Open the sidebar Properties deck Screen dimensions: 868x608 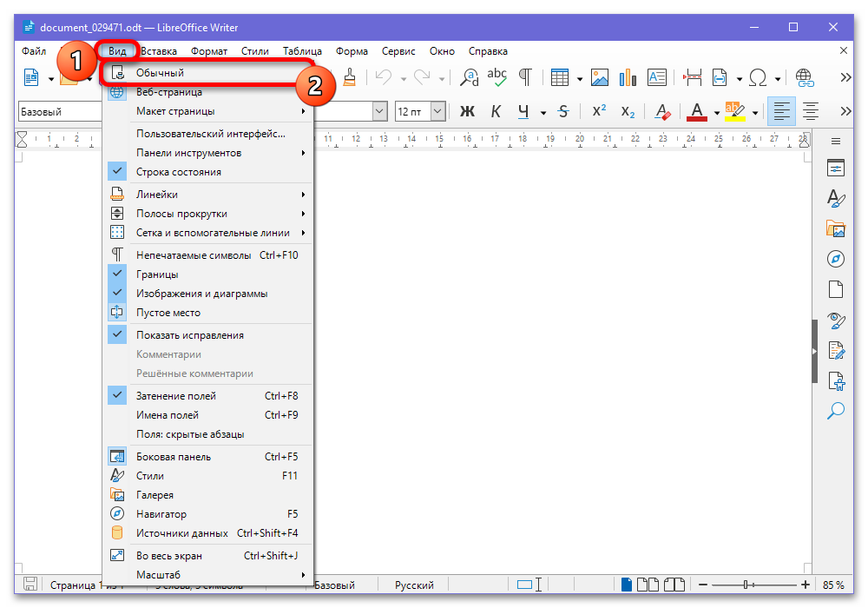tap(836, 168)
